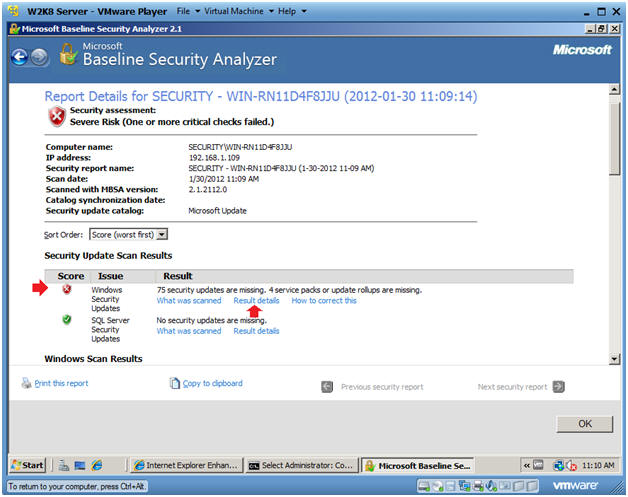Click the Result column header
This screenshot has width=628, height=497.
[x=178, y=276]
